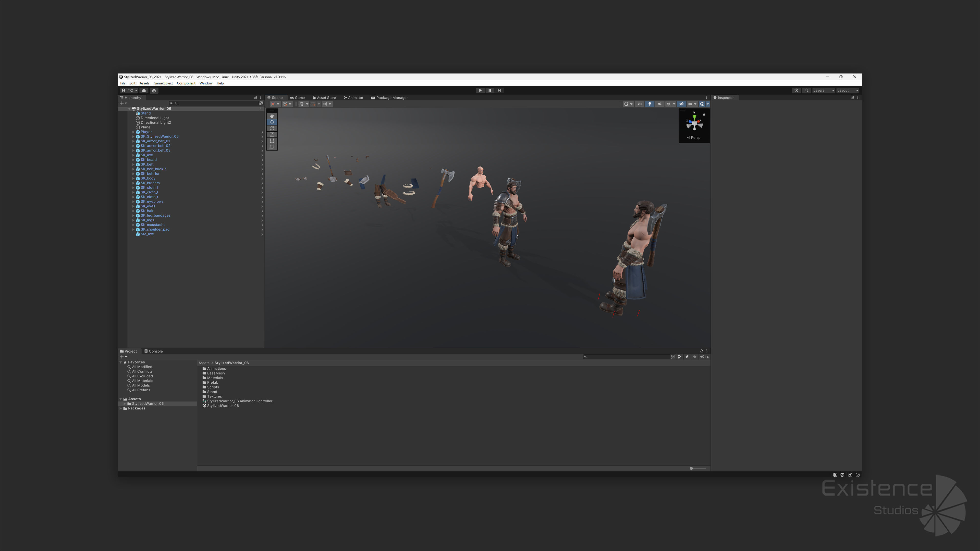Select the Rect transform tool
Viewport: 980px width, 551px height.
pyautogui.click(x=272, y=141)
